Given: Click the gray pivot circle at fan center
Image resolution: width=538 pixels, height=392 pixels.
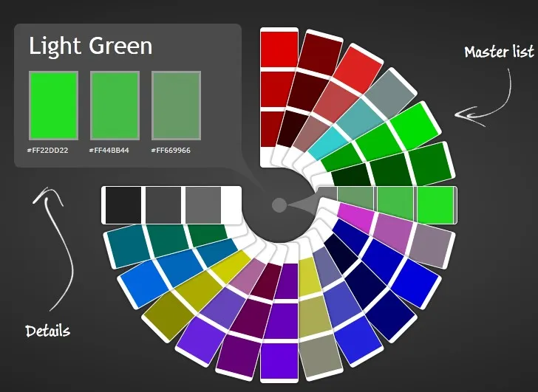Looking at the screenshot, I should pos(279,205).
